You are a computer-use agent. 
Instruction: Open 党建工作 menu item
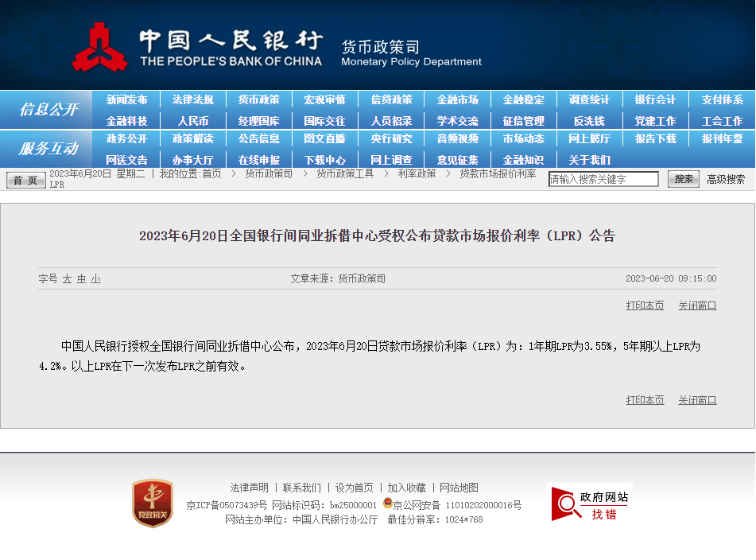[655, 121]
